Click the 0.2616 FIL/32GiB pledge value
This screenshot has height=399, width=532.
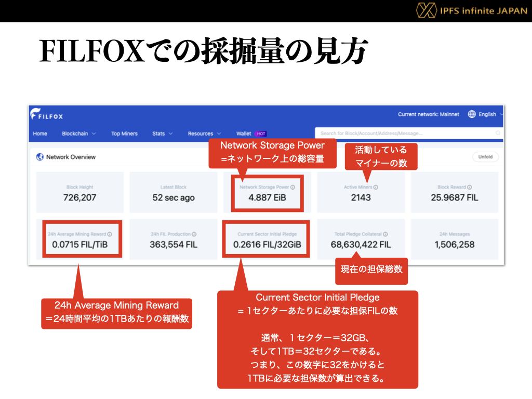267,245
